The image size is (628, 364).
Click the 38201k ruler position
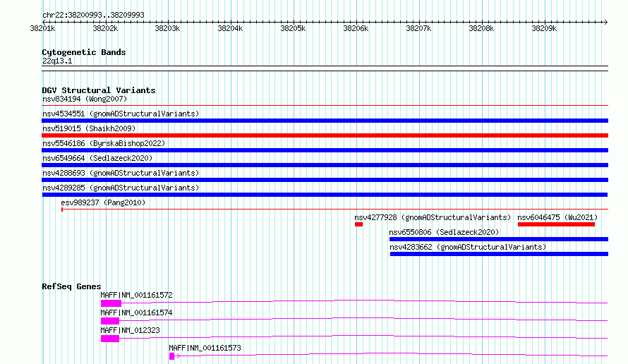click(42, 28)
